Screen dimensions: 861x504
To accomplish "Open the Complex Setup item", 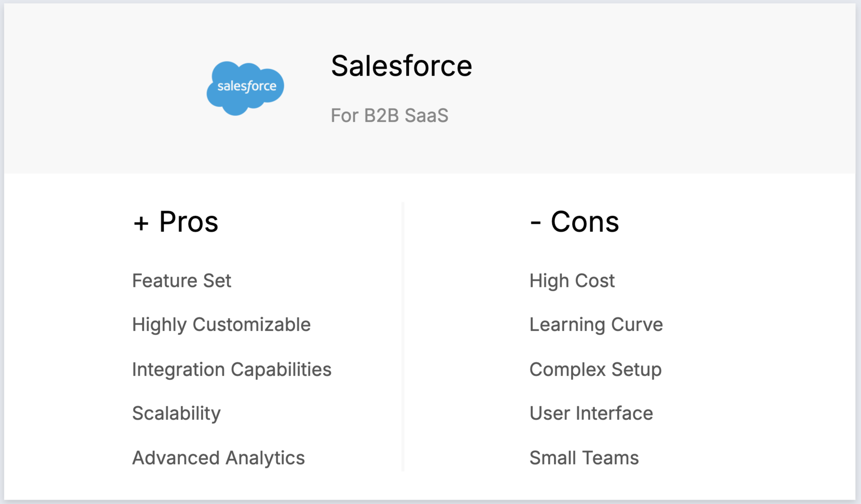I will (595, 369).
